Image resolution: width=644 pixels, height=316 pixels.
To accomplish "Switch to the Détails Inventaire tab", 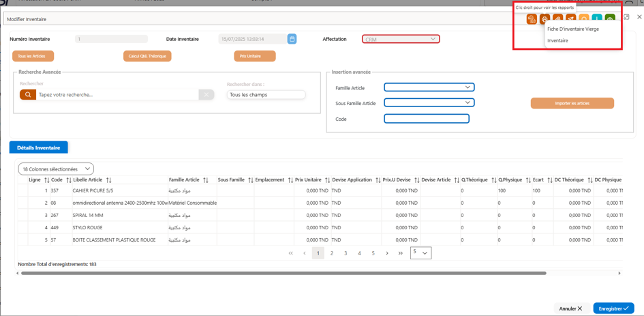I will (x=39, y=147).
